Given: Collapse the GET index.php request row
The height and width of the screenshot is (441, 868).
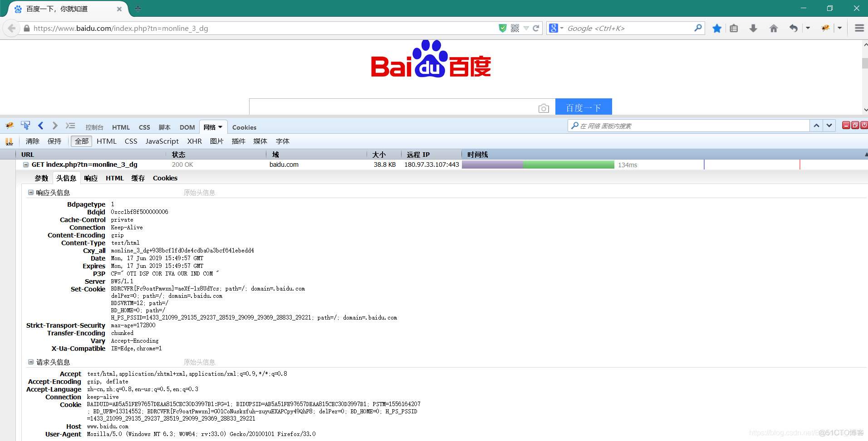Looking at the screenshot, I should point(26,165).
